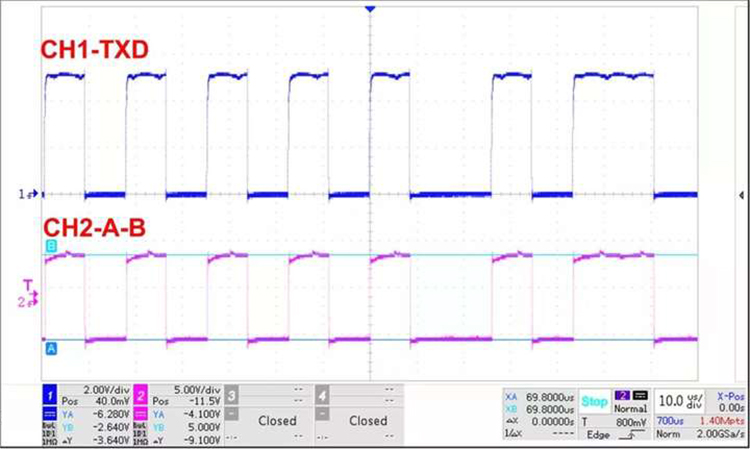Screen dimensions: 750x449
Task: Click the trigger level T marker
Action: tap(29, 287)
